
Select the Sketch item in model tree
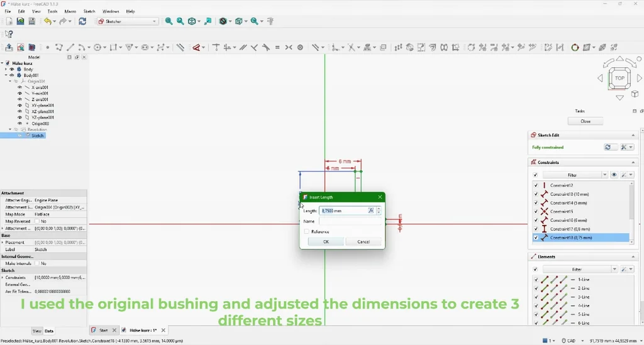(x=37, y=135)
